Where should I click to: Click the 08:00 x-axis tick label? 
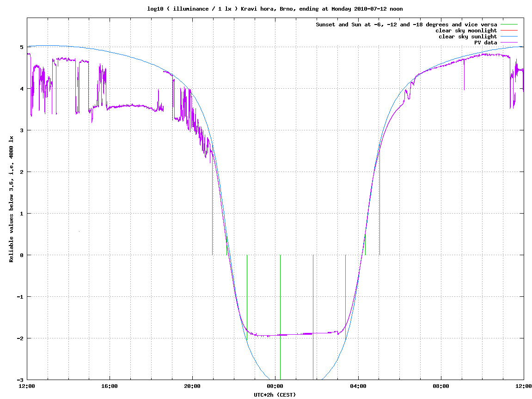(441, 386)
